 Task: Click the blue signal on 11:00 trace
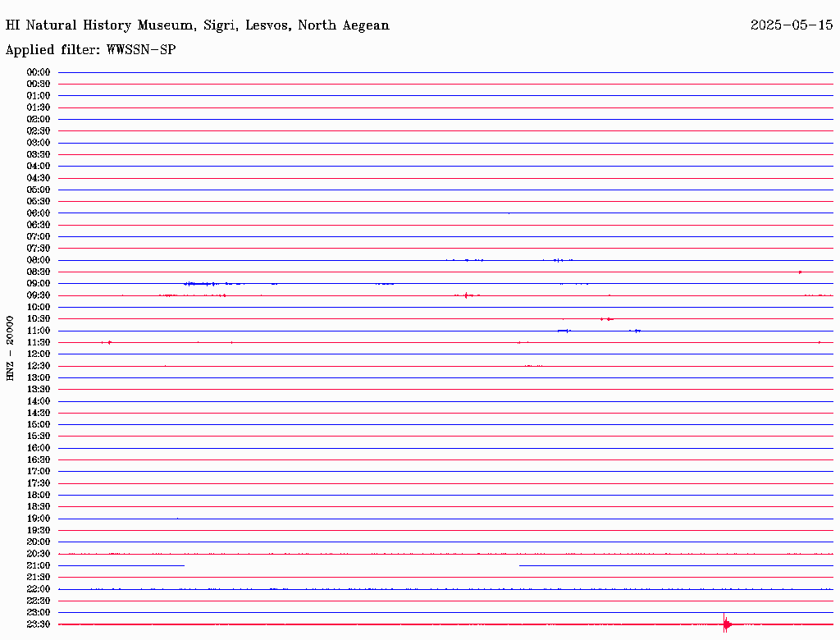pyautogui.click(x=564, y=331)
